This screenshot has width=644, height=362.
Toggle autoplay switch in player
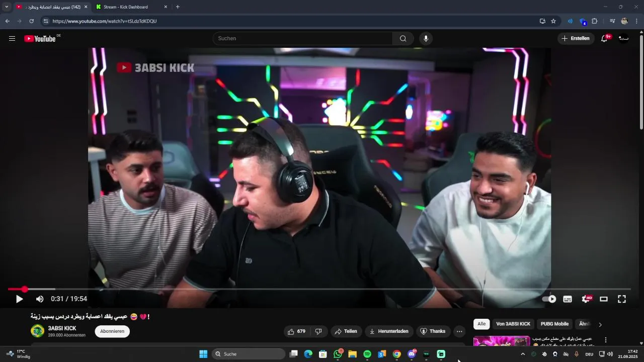click(549, 299)
